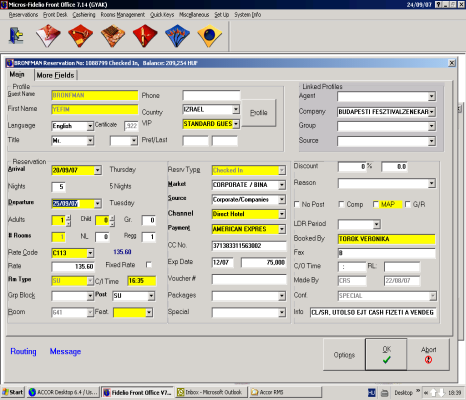Image resolution: width=466 pixels, height=400 pixels.
Task: Click the Nights input field
Action: tap(58, 187)
